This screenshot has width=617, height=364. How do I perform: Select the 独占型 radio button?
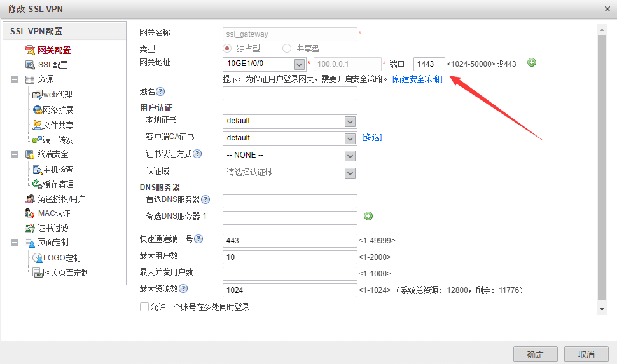[227, 48]
